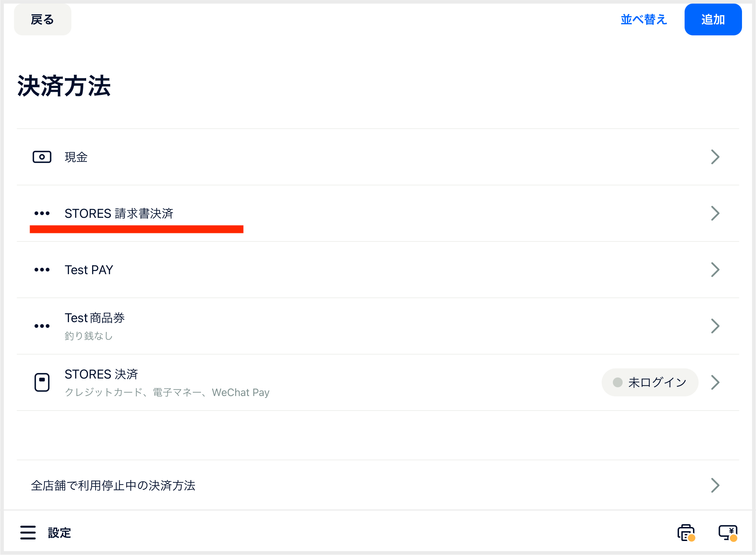Screen dimensions: 756x555
Task: Select the Test 商品券 label
Action: [95, 318]
